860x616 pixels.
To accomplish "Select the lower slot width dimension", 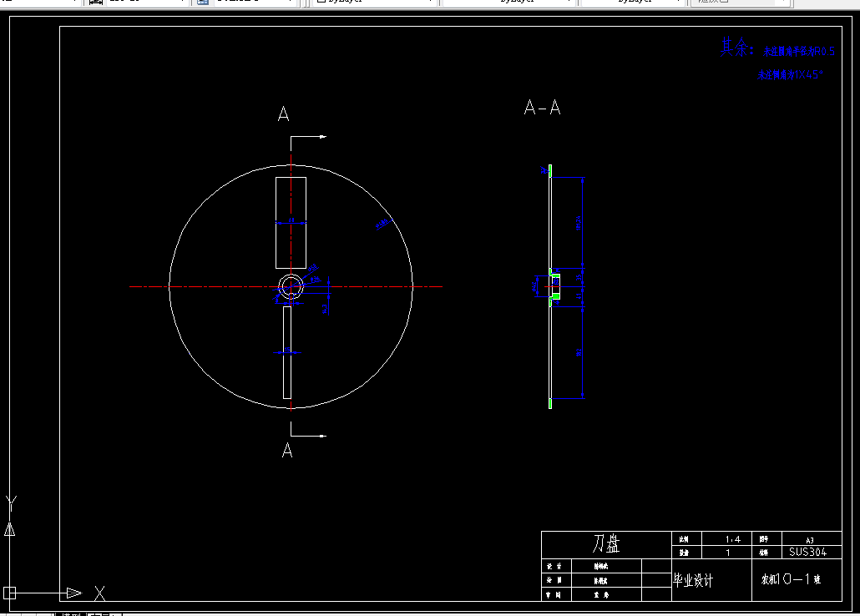I will coord(287,352).
